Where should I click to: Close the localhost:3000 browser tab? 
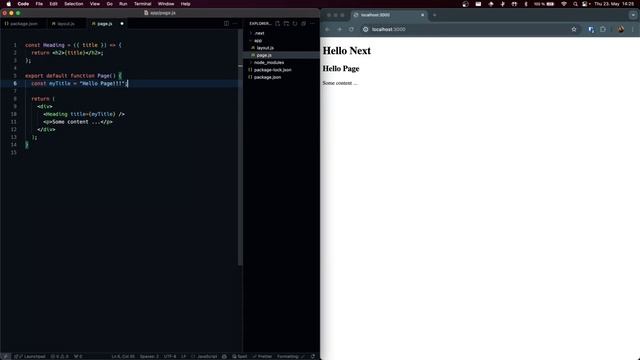coord(422,15)
